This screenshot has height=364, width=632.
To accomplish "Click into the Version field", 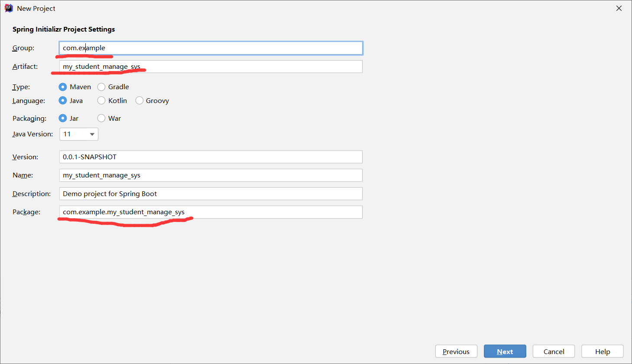I will (x=211, y=157).
